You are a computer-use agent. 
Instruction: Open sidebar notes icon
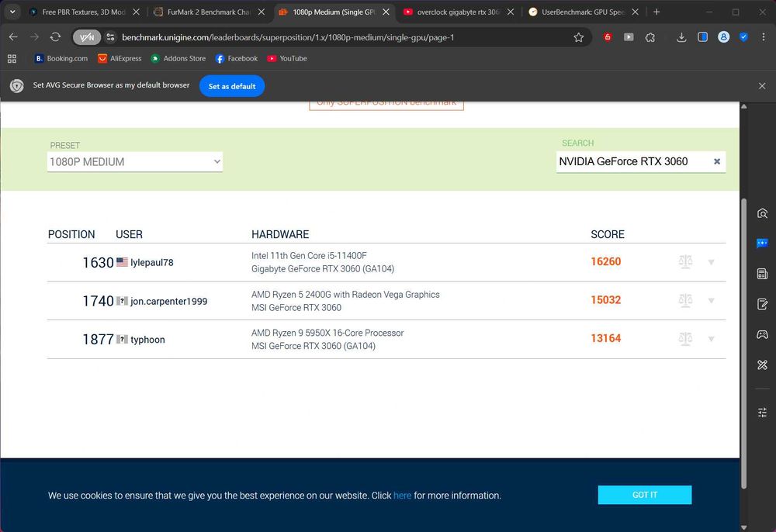pyautogui.click(x=762, y=304)
